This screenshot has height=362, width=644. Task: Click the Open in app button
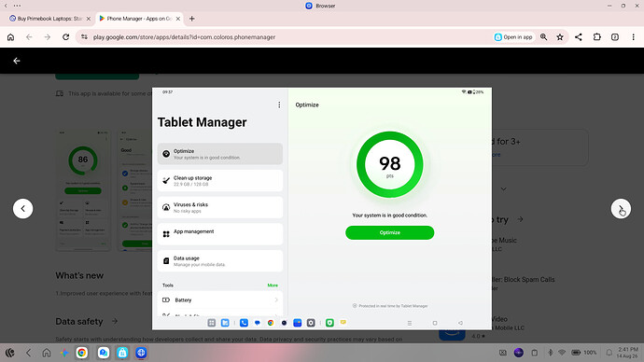(x=513, y=37)
